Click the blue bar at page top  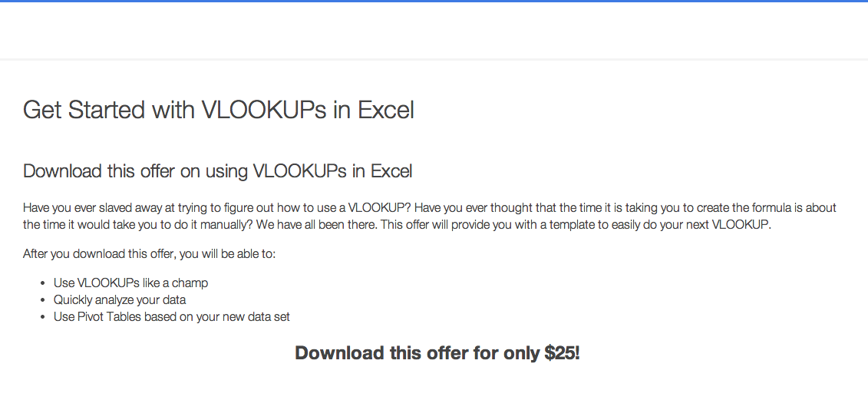434,2
